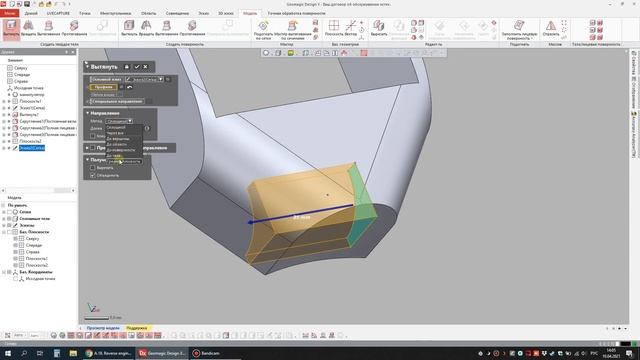The width and height of the screenshot is (640, 360).
Task: Select the surface Вытянуть tool
Action: 129,29
